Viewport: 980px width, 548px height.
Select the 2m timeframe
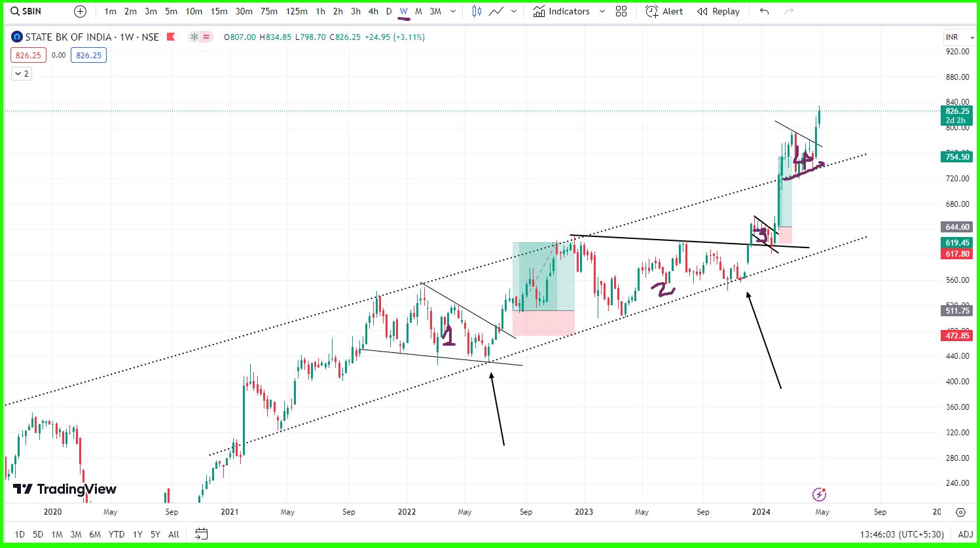[130, 11]
